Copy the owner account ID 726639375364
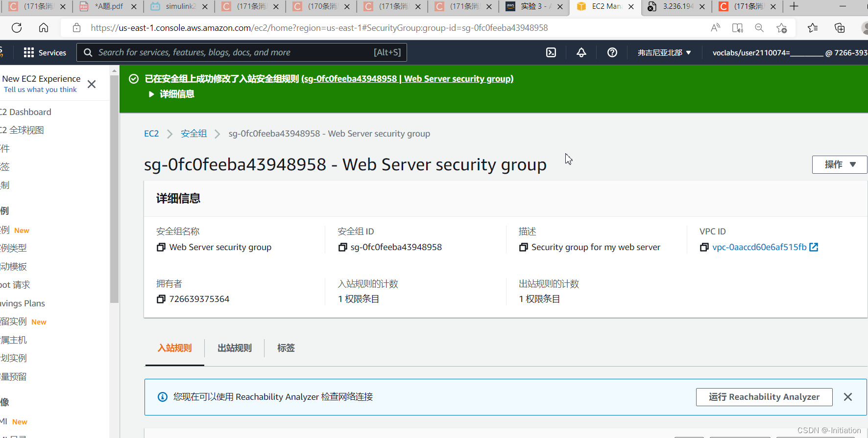Viewport: 868px width, 438px height. [x=161, y=299]
